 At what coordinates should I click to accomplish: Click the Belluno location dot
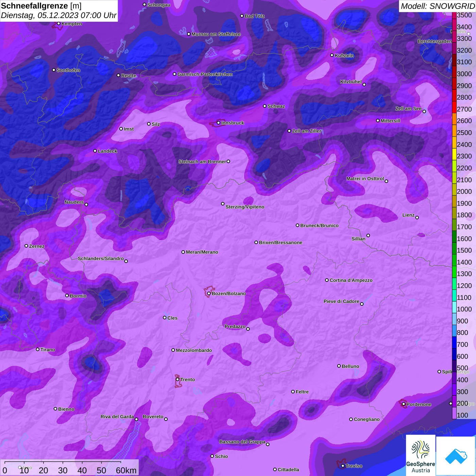point(339,366)
